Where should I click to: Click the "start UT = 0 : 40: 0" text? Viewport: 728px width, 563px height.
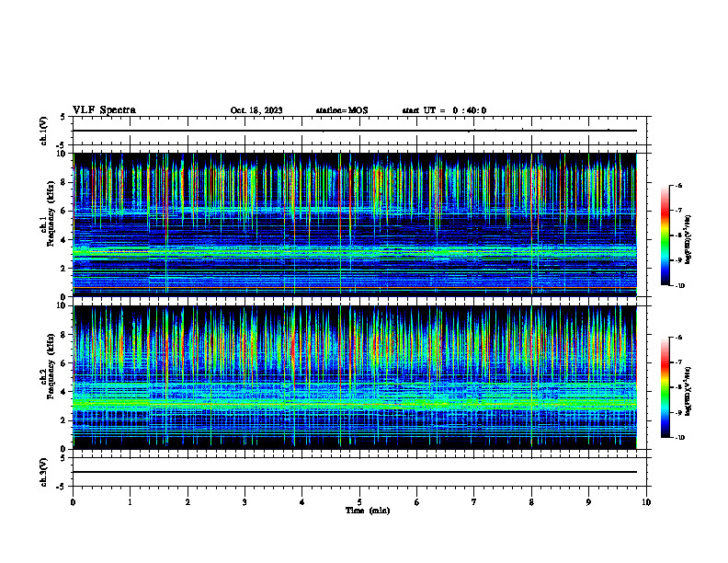(444, 110)
